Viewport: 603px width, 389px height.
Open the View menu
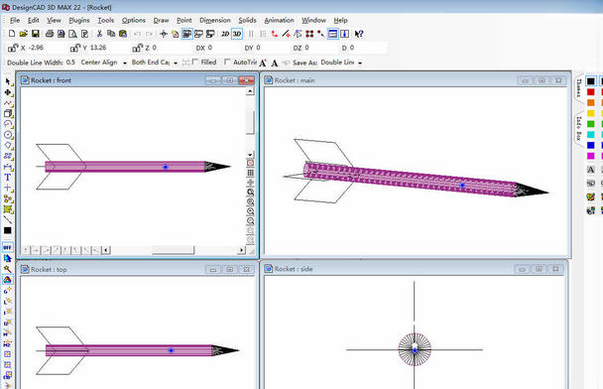(54, 20)
